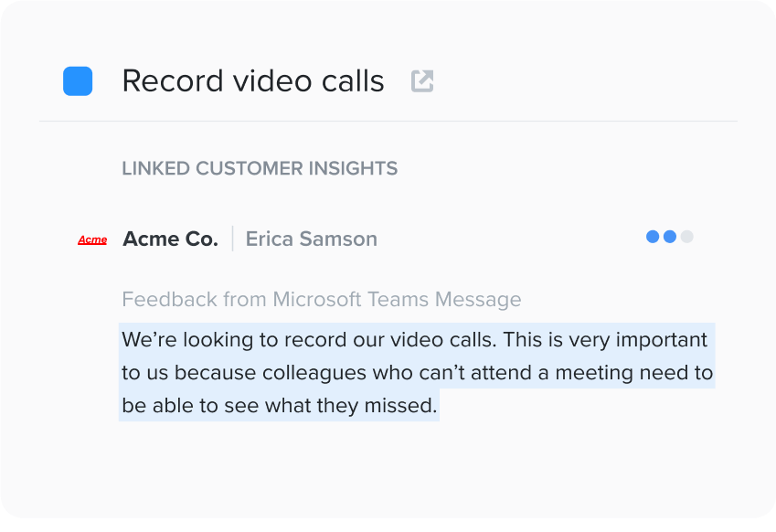Click the divider between Acme Co. and Erica
The image size is (776, 532).
point(232,239)
